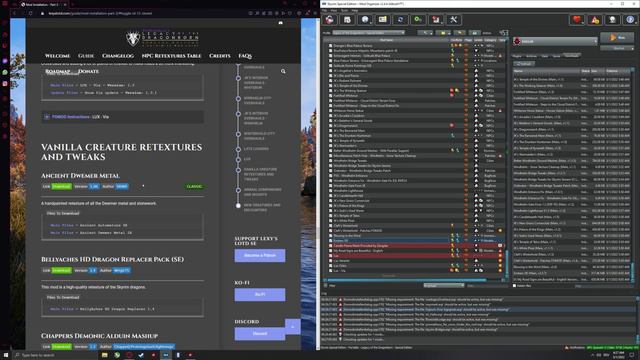Click the scroll-to-top arrow on the website

293,327
